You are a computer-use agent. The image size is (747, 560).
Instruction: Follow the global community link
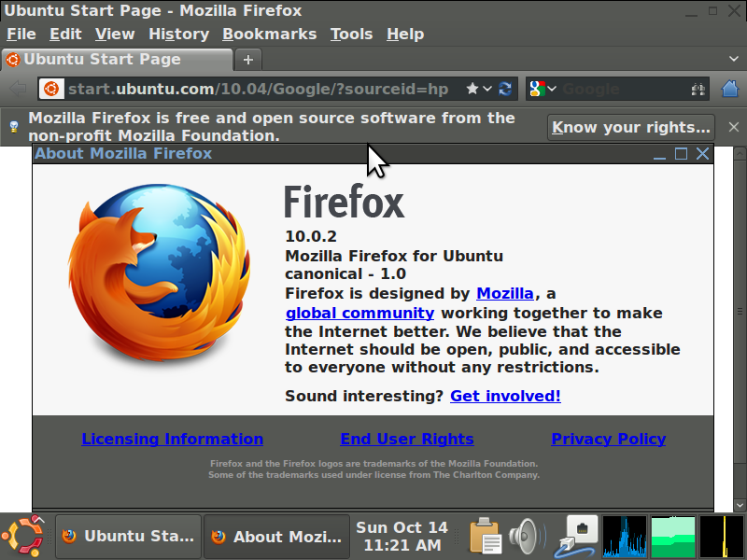359,314
